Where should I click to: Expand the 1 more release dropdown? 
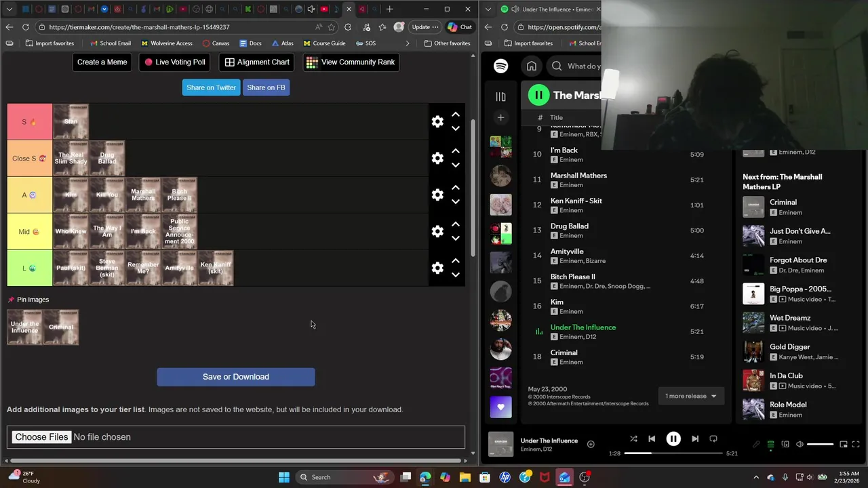(690, 396)
